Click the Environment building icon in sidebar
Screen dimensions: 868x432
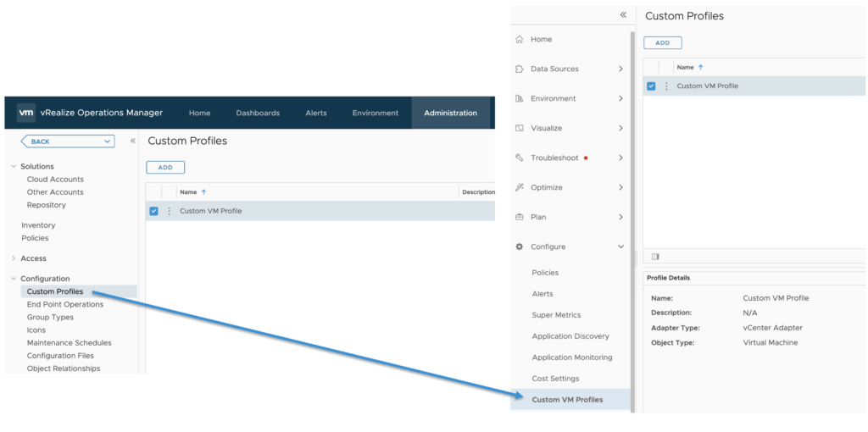520,99
